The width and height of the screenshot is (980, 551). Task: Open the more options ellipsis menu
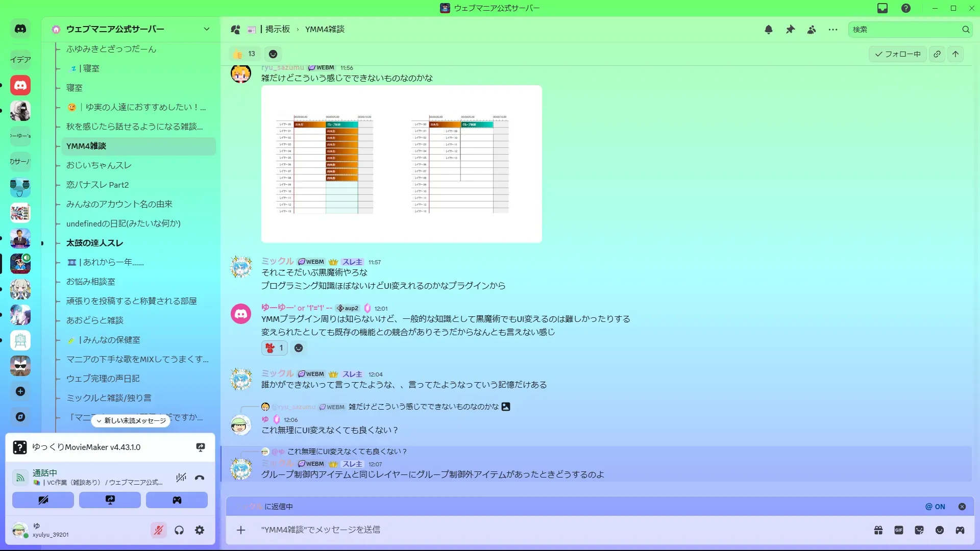click(x=833, y=30)
